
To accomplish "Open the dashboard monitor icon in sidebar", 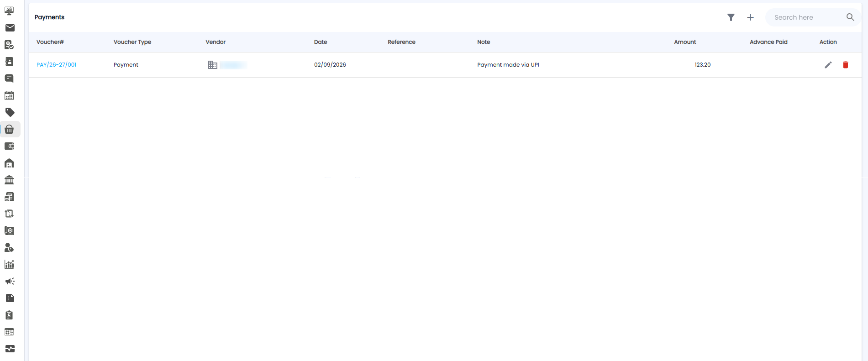I will 9,11.
